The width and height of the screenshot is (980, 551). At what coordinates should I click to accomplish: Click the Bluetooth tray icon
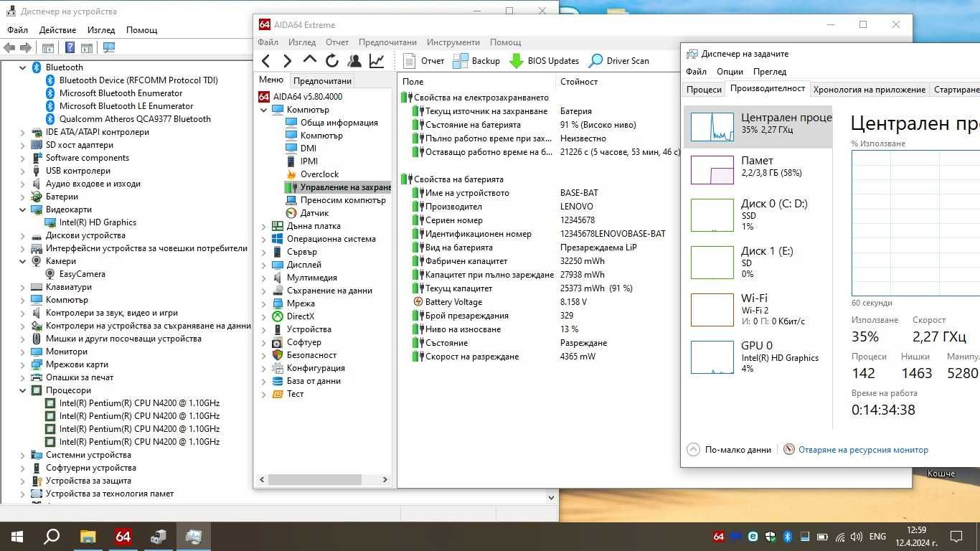787,536
